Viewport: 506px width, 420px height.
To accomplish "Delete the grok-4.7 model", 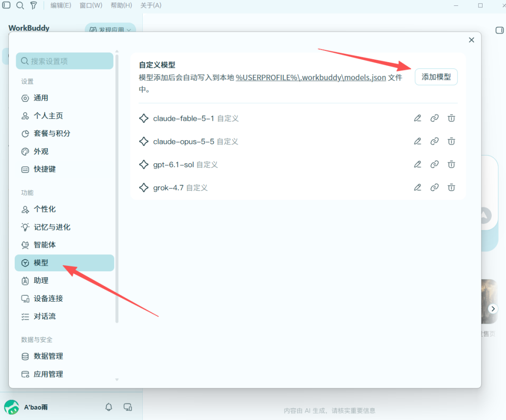I will click(451, 188).
